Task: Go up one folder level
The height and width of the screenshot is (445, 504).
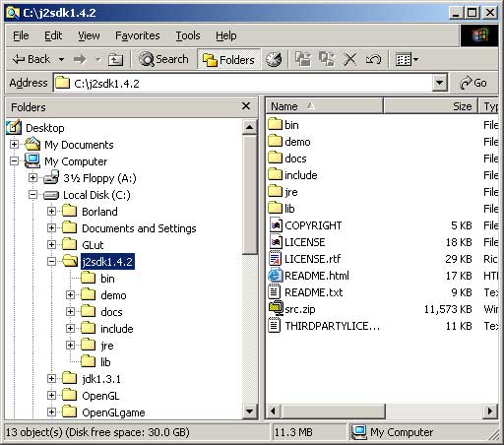Action: pyautogui.click(x=115, y=59)
